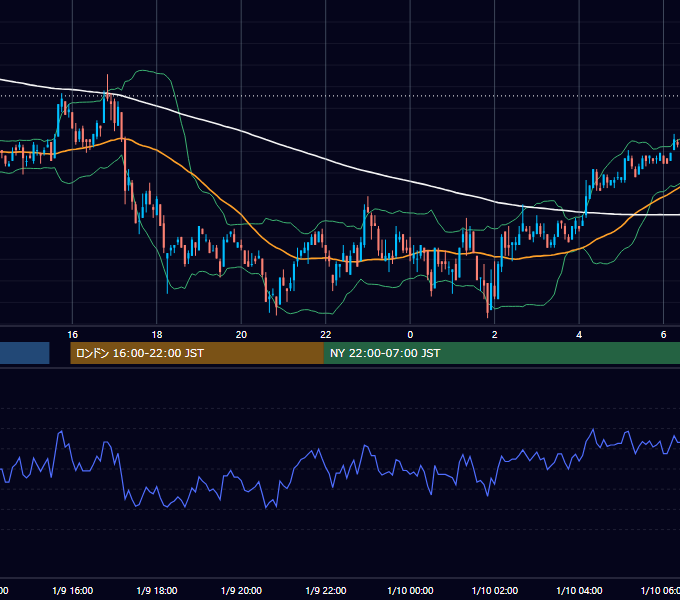Click the upper axis label 20
The height and width of the screenshot is (600, 680).
tap(241, 334)
